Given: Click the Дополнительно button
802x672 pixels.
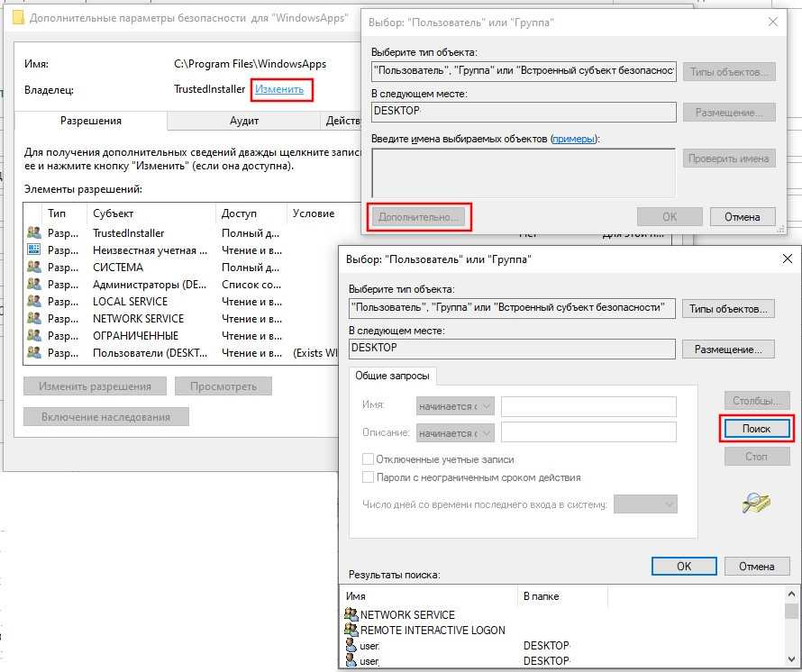Looking at the screenshot, I should 419,216.
